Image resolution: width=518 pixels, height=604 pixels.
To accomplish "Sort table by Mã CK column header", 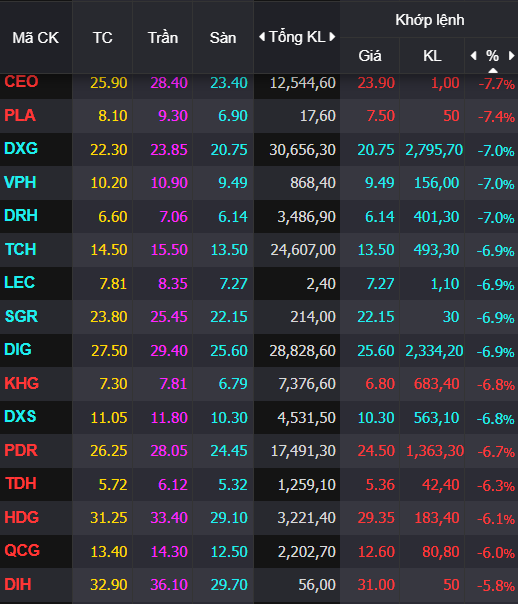I will [36, 38].
